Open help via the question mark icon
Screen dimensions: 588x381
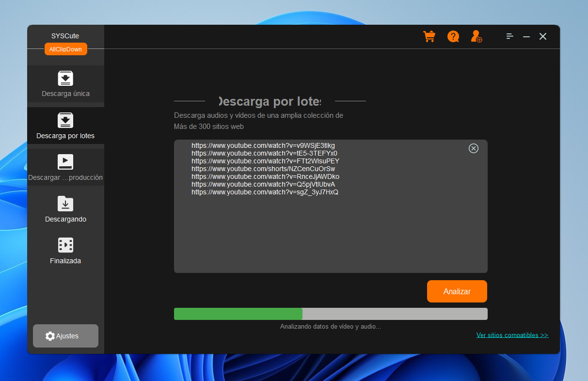pyautogui.click(x=453, y=36)
